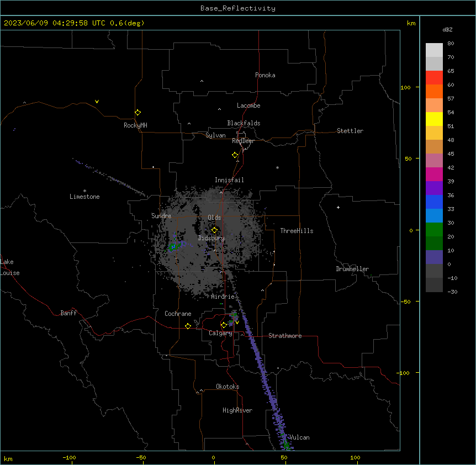
Task: Click the RedDeer city label
Action: 243,141
